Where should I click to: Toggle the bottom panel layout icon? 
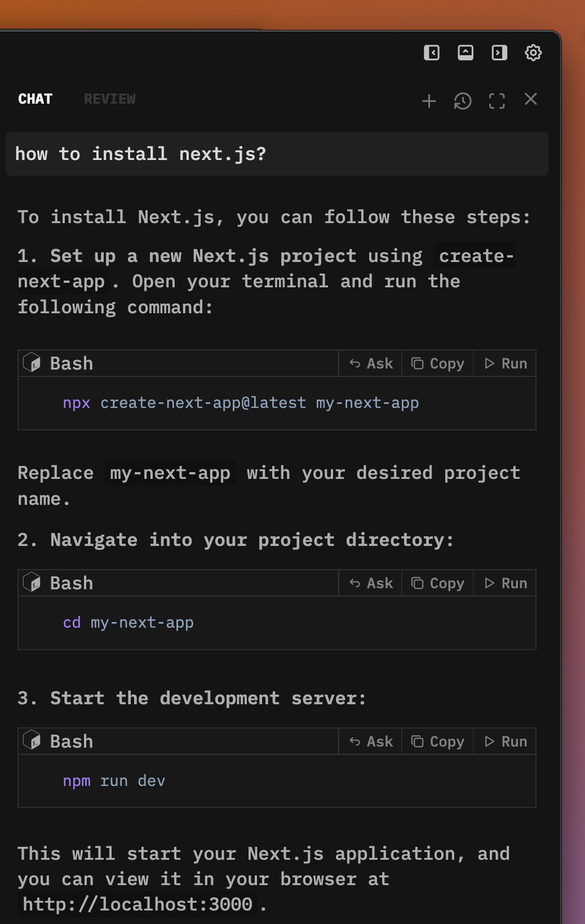pos(466,53)
